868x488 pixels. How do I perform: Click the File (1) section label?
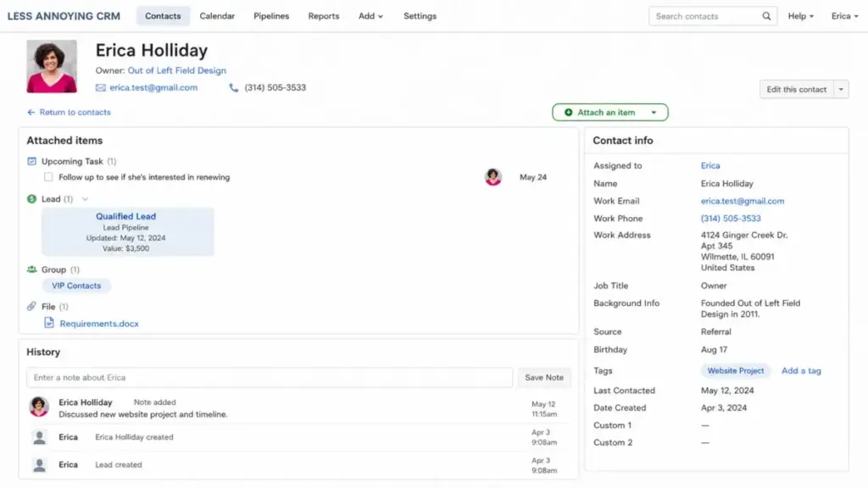point(55,307)
